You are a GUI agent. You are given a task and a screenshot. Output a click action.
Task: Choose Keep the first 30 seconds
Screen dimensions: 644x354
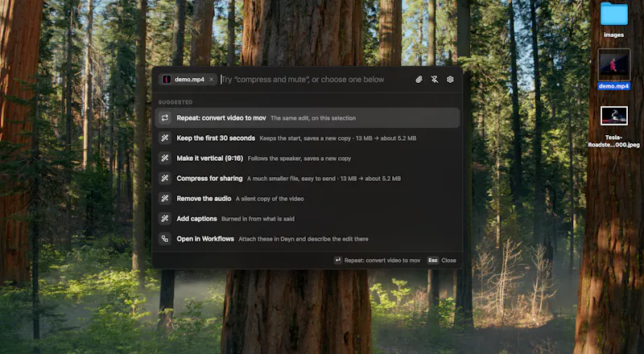click(x=308, y=138)
